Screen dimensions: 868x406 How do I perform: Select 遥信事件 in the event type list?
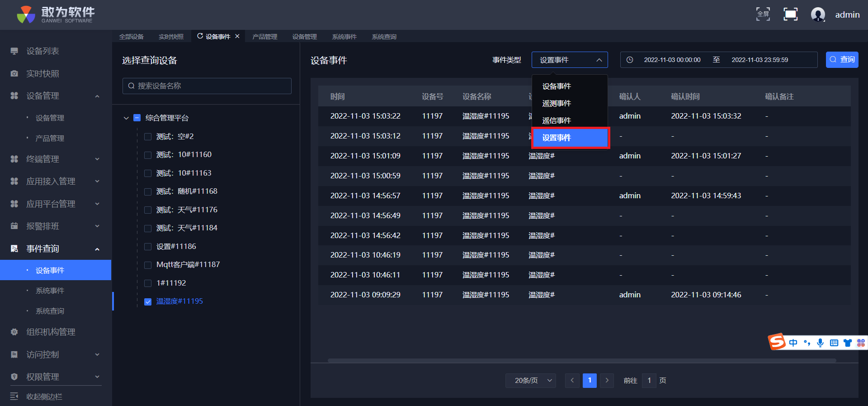[x=570, y=120]
